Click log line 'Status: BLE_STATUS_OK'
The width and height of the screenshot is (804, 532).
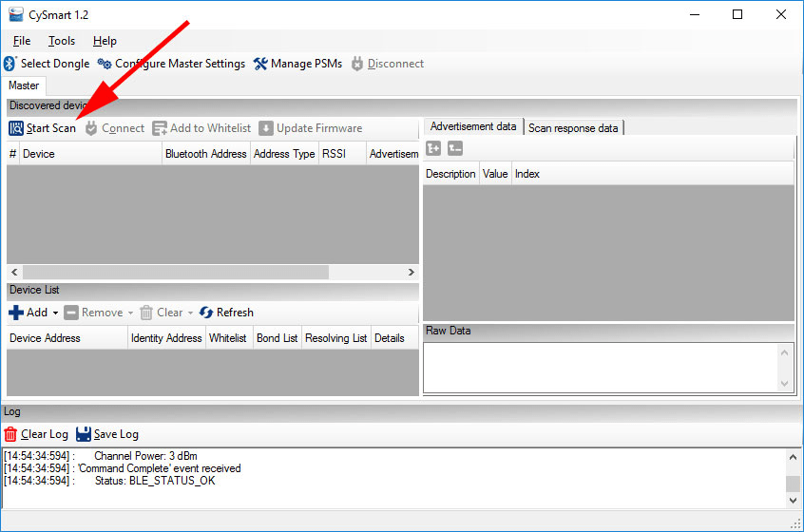pos(155,481)
